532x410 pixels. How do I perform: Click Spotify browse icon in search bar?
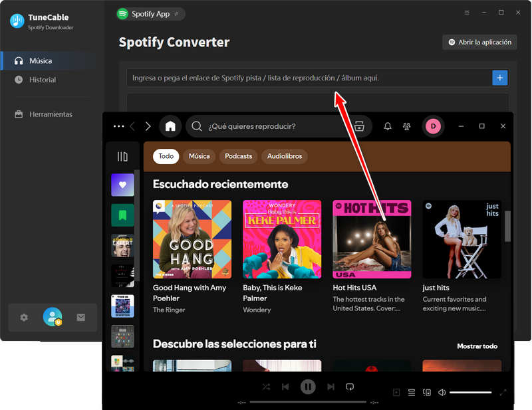359,126
